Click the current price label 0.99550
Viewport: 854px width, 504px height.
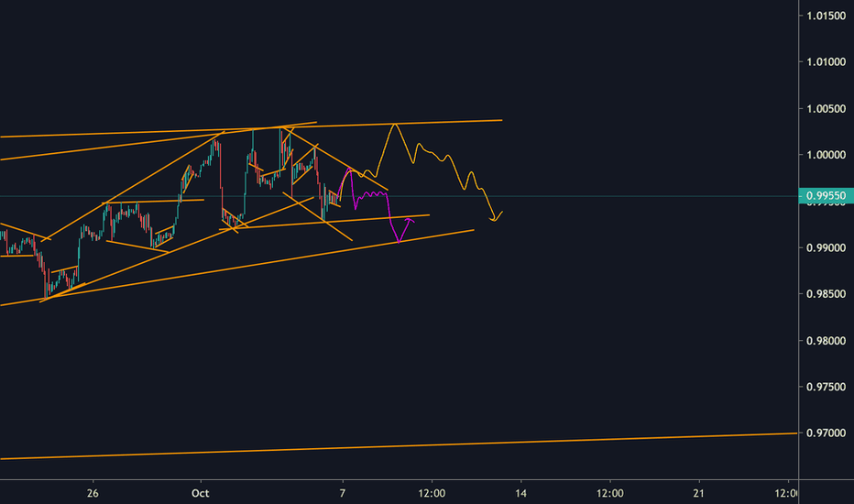coord(826,195)
